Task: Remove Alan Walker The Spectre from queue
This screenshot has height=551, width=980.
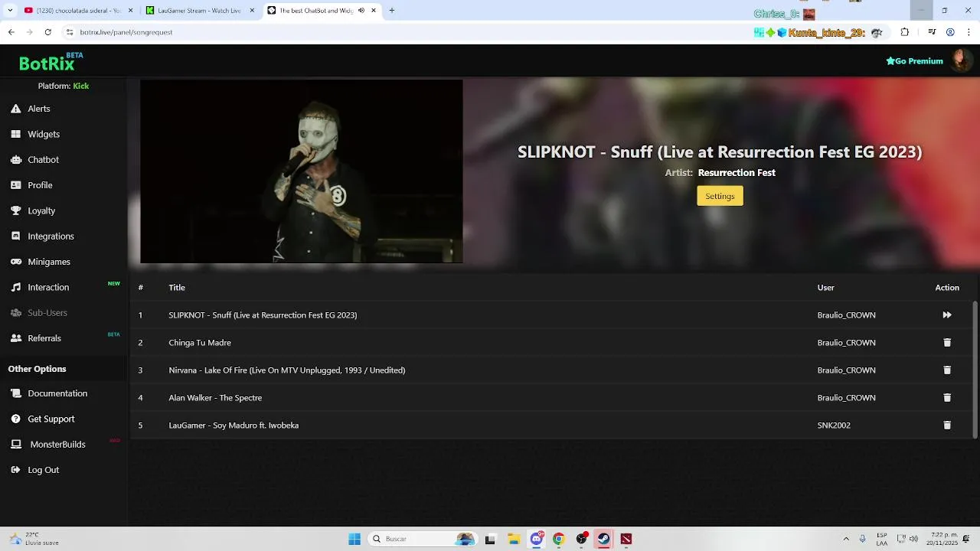Action: point(947,398)
